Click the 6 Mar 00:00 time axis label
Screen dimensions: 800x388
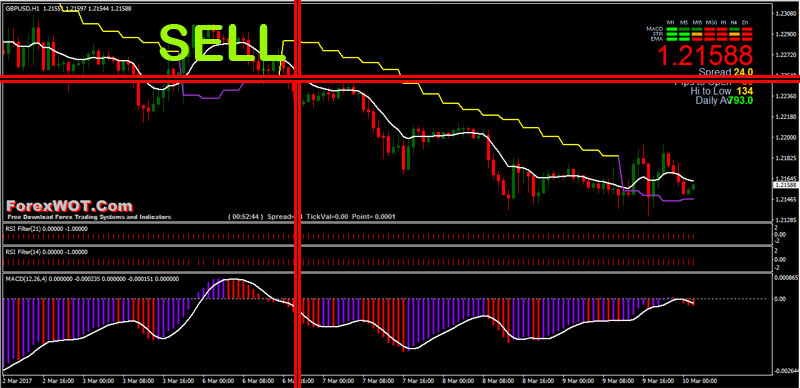tap(217, 381)
